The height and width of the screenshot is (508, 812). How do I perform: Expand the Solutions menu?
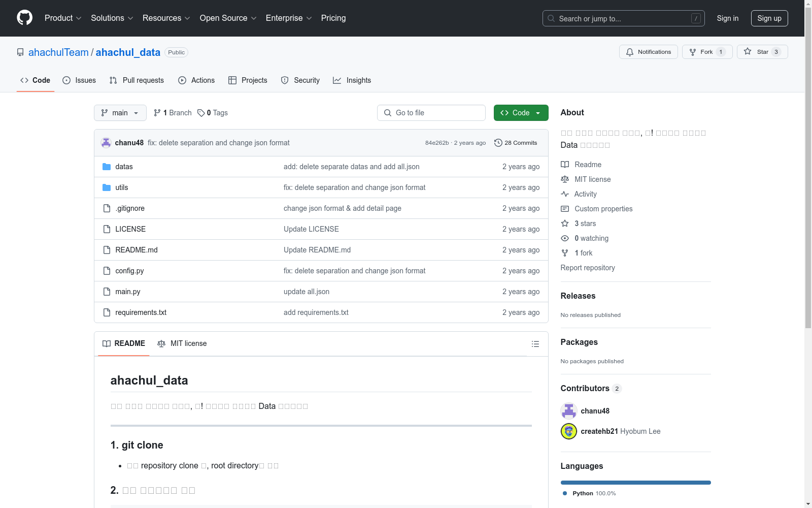click(112, 18)
